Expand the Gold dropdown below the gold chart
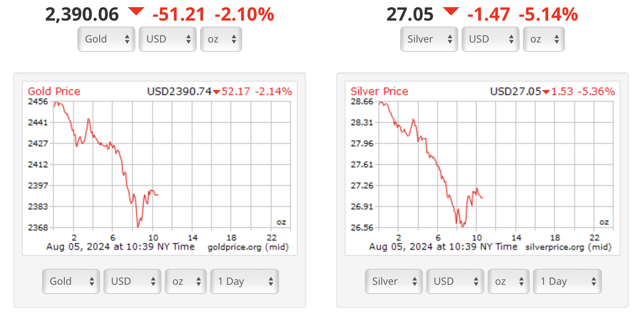 71,281
